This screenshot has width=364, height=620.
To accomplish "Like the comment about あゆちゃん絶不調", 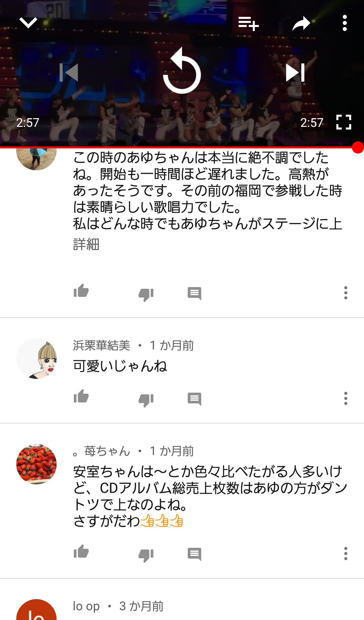I will (x=81, y=291).
